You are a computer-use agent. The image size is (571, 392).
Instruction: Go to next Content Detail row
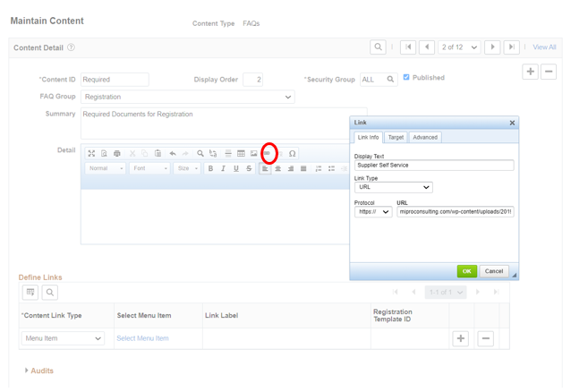coord(492,47)
